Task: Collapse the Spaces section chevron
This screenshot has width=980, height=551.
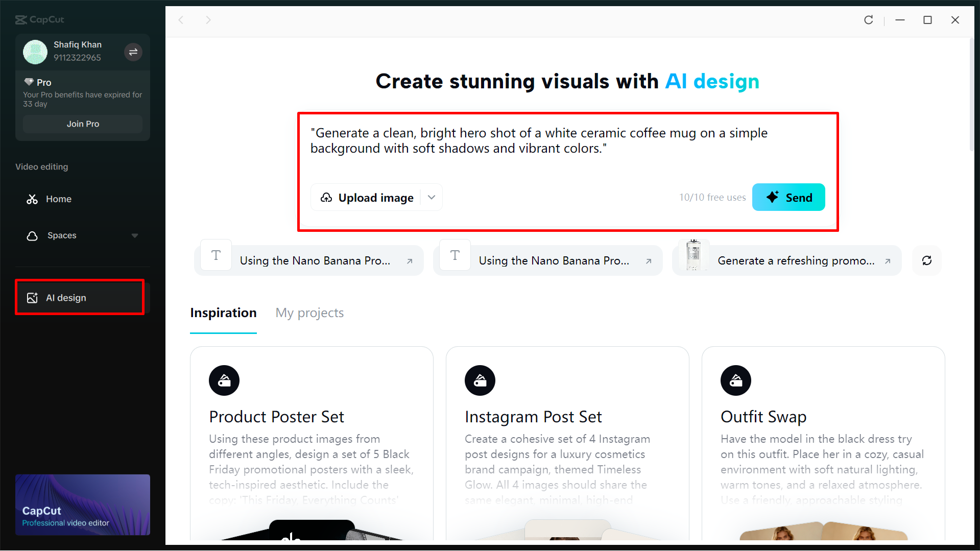Action: [134, 235]
